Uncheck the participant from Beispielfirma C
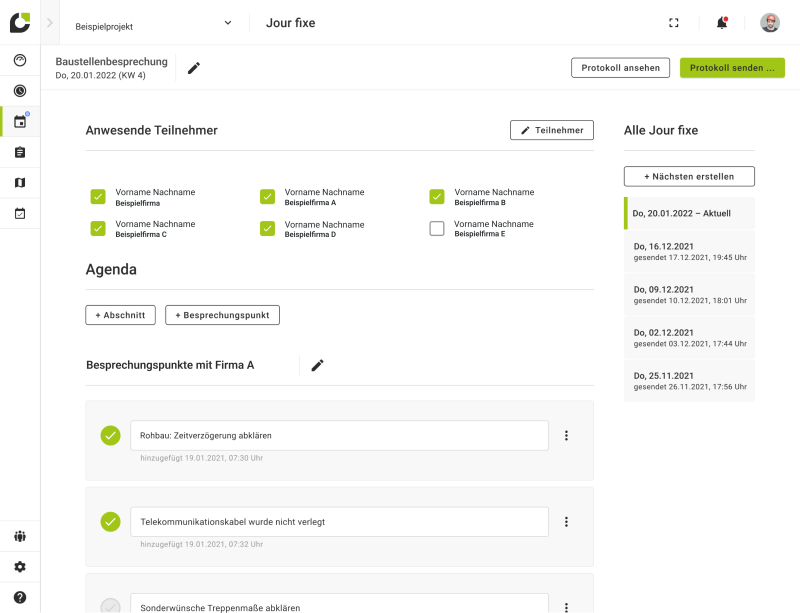 [98, 229]
